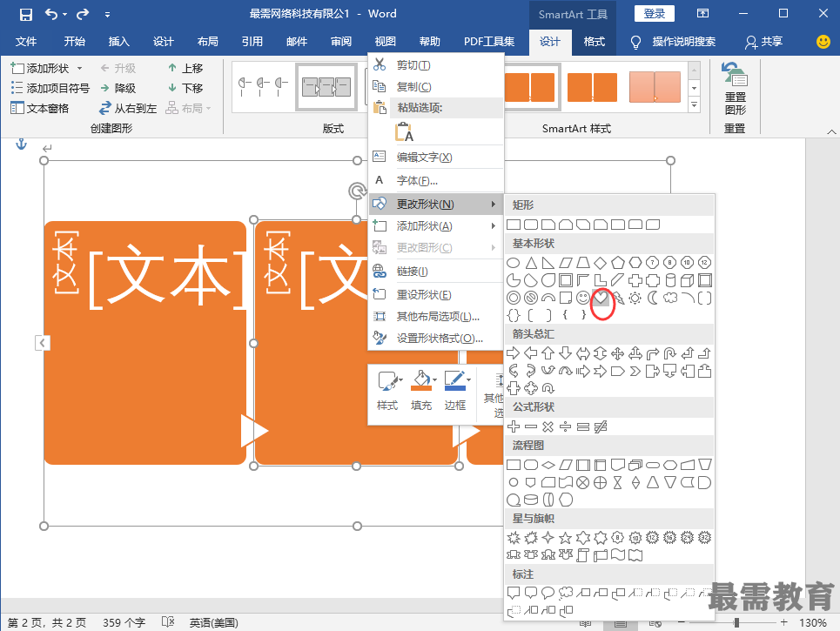
Task: Pick the first rectangle shape under 矩形
Action: [514, 225]
